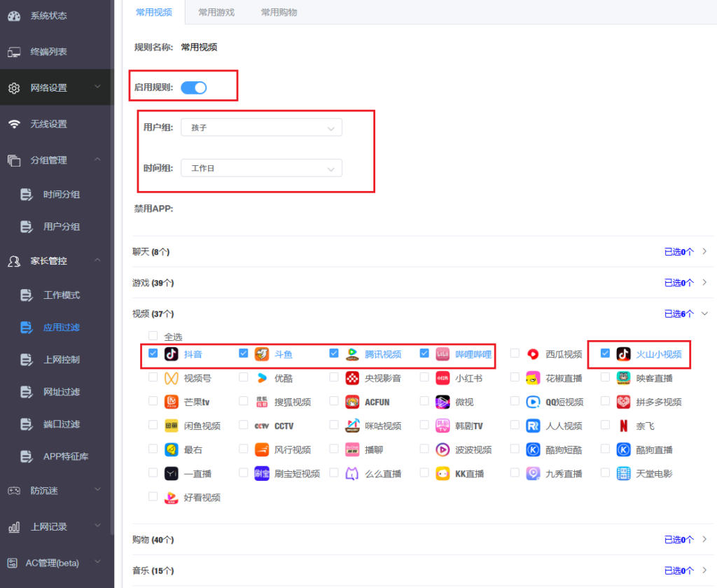The height and width of the screenshot is (588, 717).
Task: Click the 优酷 app icon
Action: 262,378
